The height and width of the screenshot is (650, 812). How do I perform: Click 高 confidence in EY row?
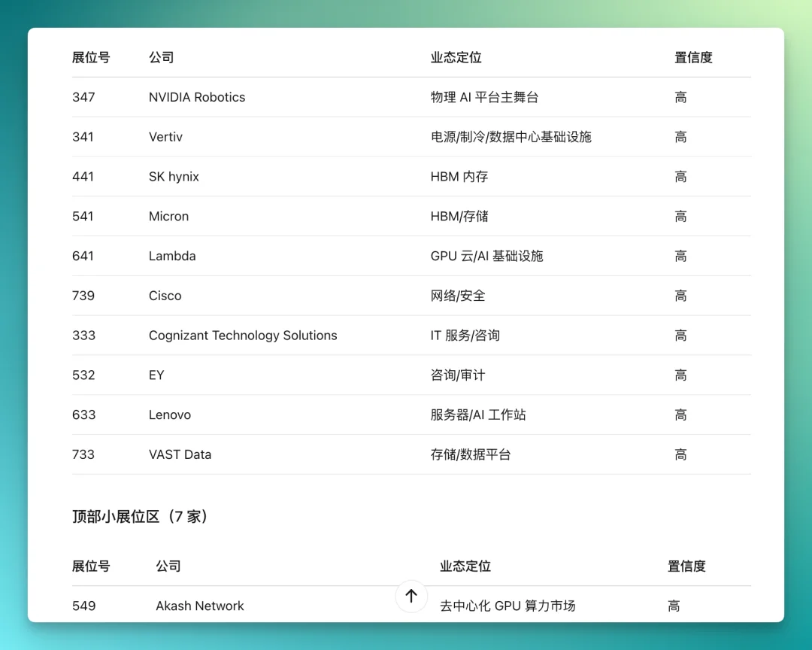click(680, 375)
